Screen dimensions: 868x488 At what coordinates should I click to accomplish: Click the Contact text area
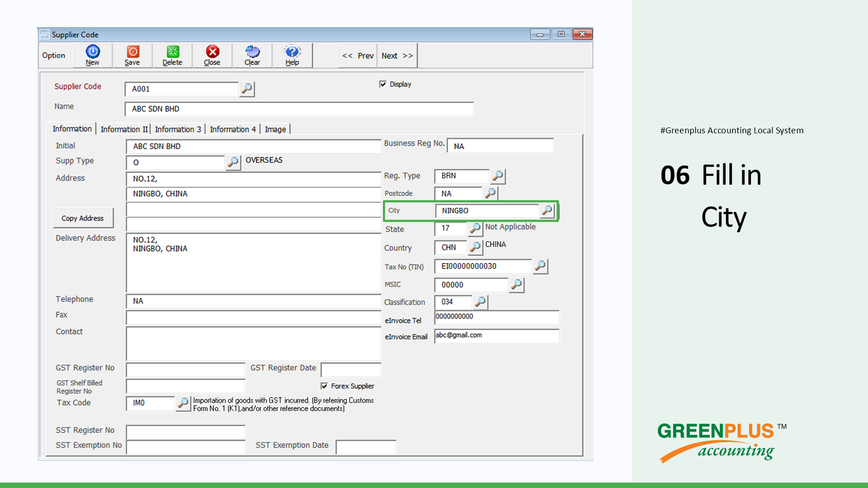click(254, 343)
